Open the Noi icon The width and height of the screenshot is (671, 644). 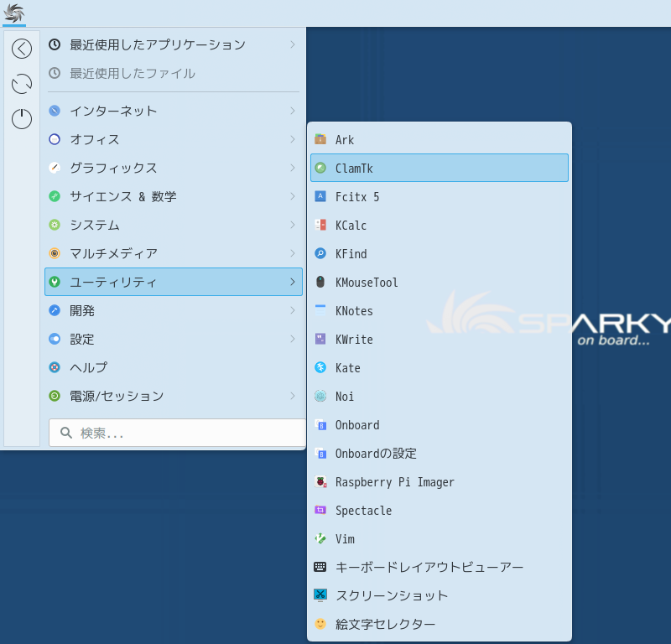click(320, 397)
